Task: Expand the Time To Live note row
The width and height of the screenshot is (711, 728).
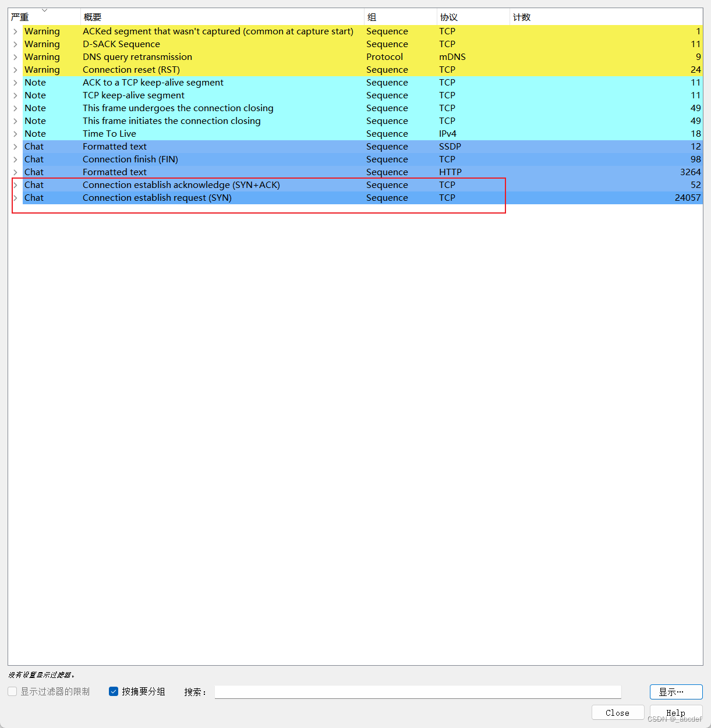Action: pos(15,134)
